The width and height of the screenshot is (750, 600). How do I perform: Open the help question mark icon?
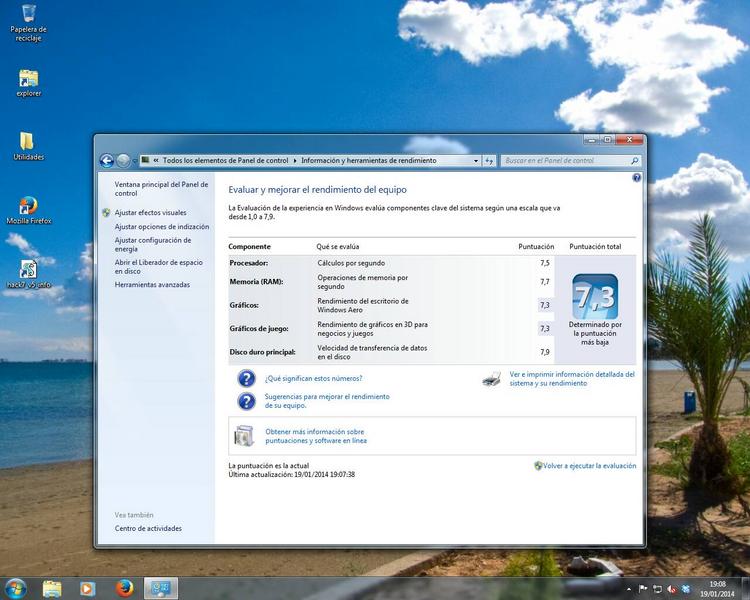[x=637, y=177]
